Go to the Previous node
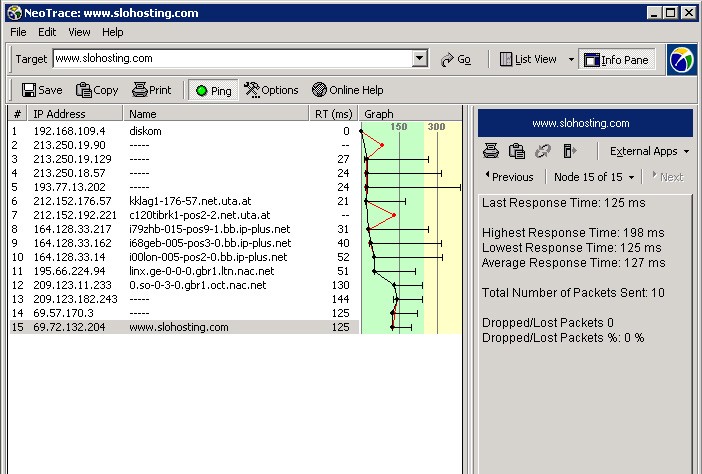This screenshot has width=702, height=474. pos(509,177)
